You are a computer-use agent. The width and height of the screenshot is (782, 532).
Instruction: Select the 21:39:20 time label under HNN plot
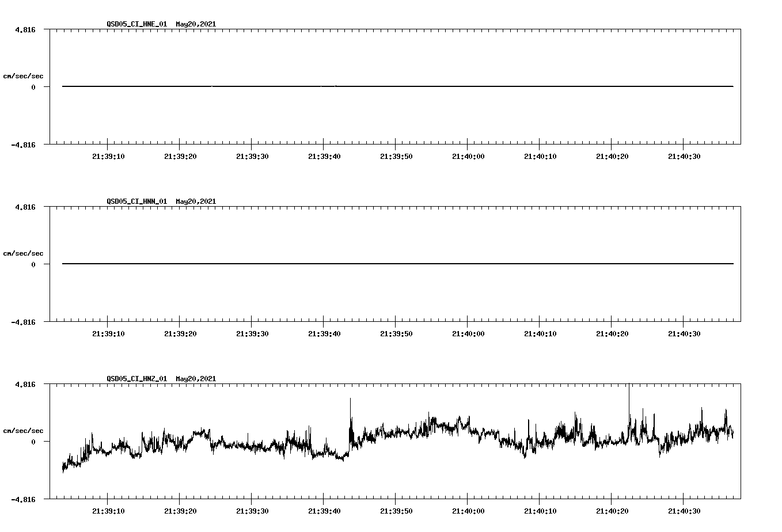coord(180,334)
